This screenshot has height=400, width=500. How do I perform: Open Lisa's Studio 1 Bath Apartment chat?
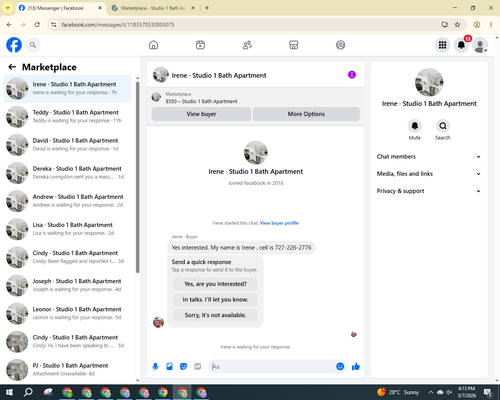coord(67,229)
